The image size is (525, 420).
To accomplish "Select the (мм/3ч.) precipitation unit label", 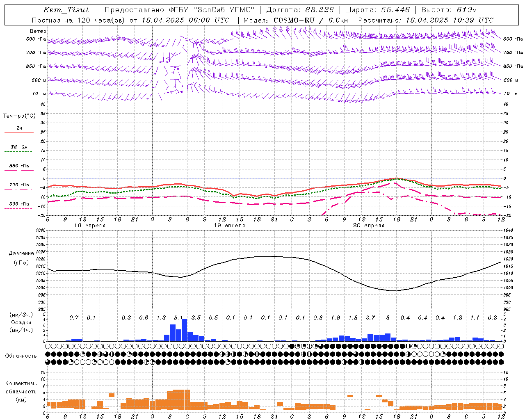I will [x=21, y=315].
